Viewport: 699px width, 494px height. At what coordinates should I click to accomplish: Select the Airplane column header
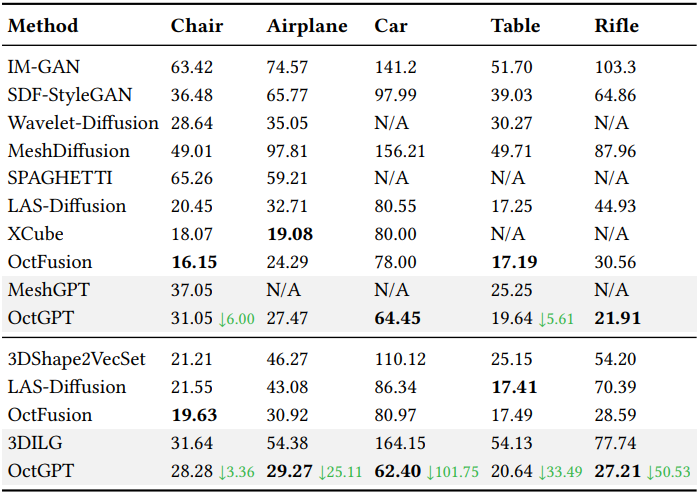[307, 26]
